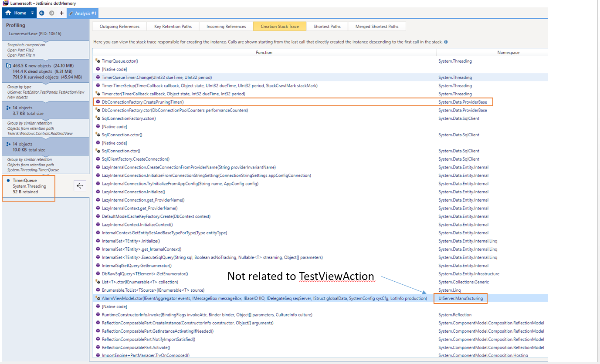Select the 14 objects 10.0 KB step
This screenshot has width=600, height=364.
[45, 147]
